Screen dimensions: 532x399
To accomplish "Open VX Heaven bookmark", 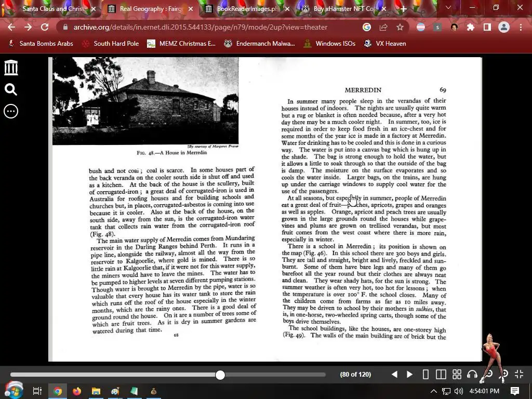I will [385, 44].
